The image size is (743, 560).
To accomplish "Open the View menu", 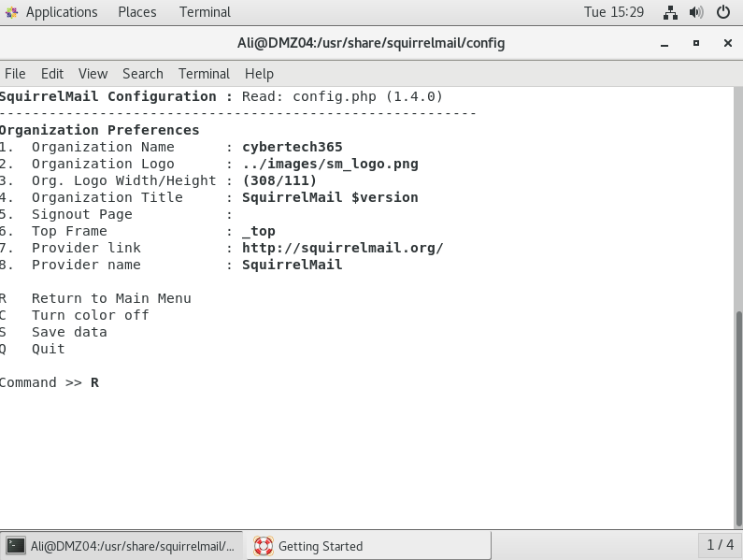I will 93,74.
